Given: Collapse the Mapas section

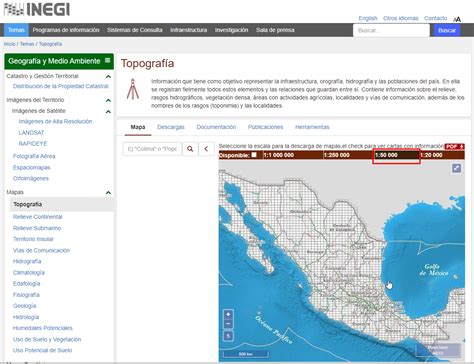Looking at the screenshot, I should click(108, 193).
